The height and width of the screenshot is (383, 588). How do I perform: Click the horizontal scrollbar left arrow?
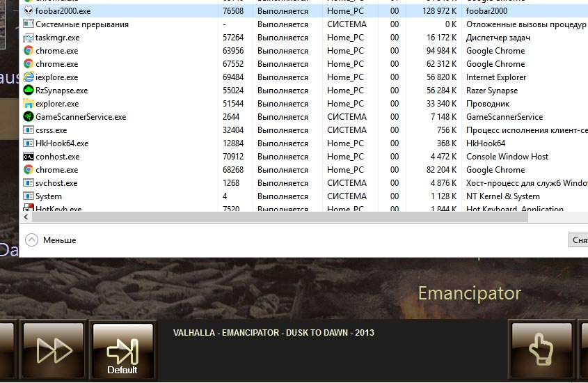26,217
